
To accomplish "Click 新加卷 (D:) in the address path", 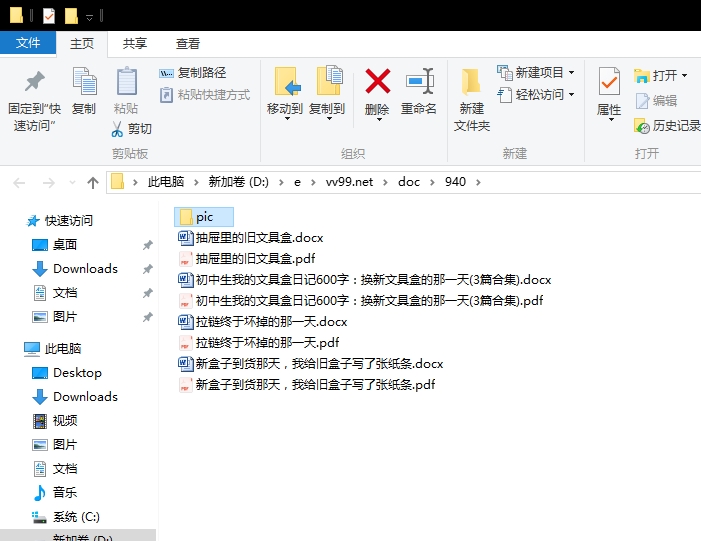I will pyautogui.click(x=238, y=182).
